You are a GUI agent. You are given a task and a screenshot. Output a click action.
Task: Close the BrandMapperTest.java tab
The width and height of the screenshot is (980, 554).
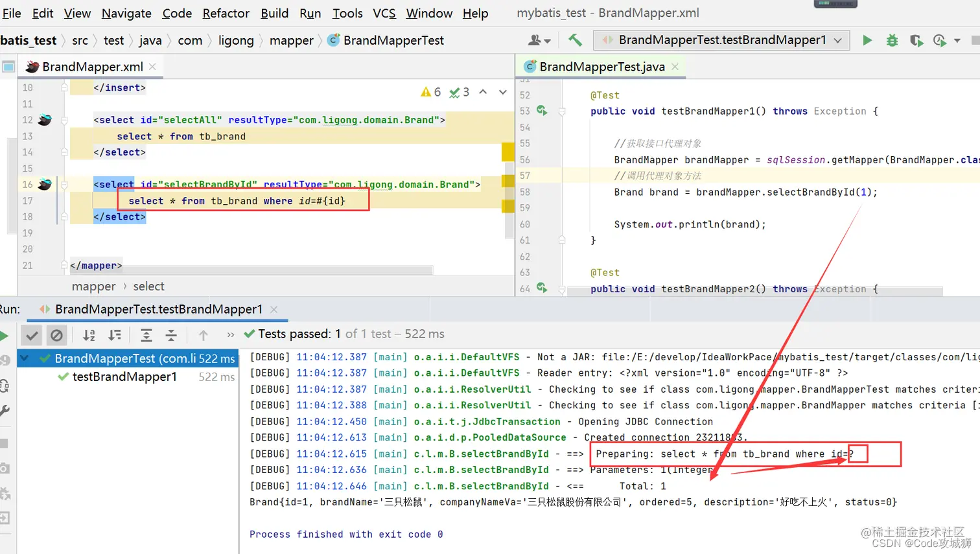click(675, 67)
